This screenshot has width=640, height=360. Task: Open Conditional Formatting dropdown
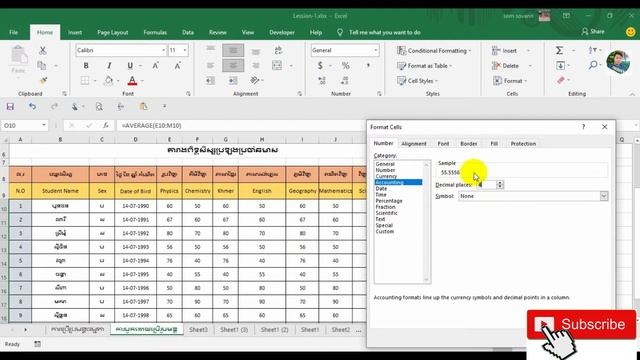[434, 51]
